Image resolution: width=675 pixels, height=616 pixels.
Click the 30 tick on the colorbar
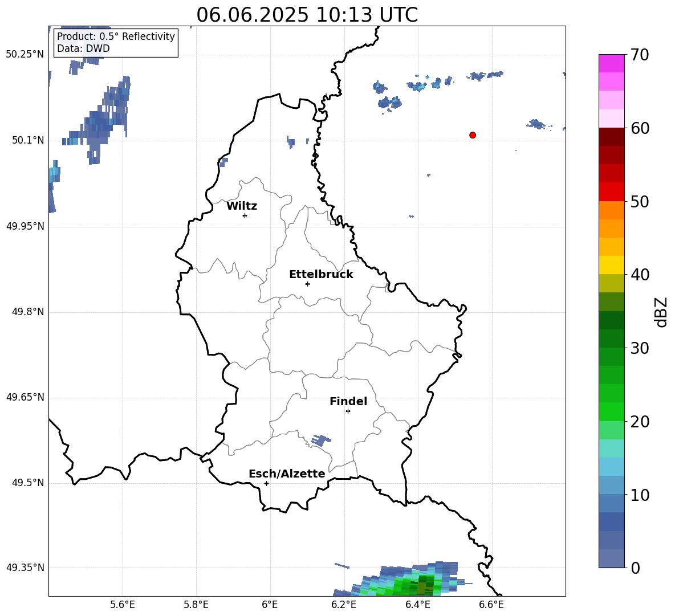click(x=640, y=348)
